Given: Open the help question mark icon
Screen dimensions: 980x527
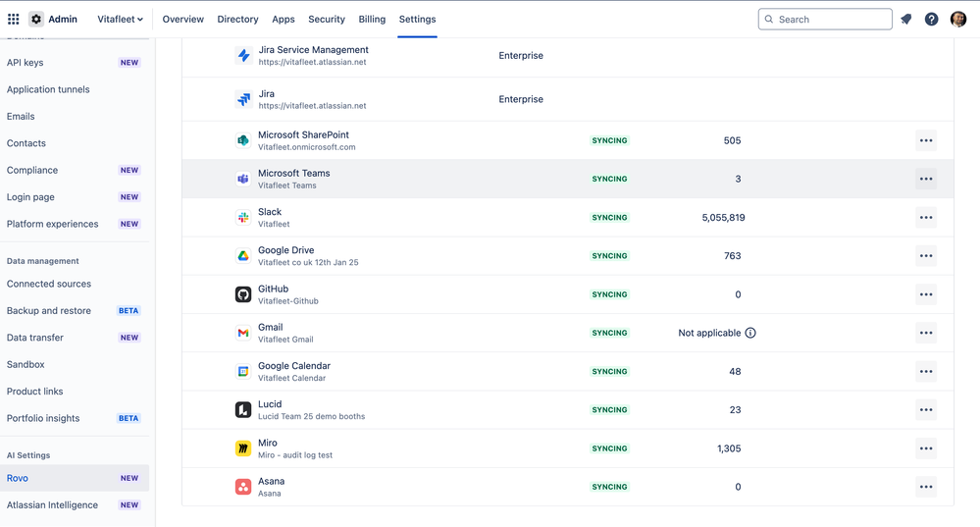Looking at the screenshot, I should click(x=931, y=20).
